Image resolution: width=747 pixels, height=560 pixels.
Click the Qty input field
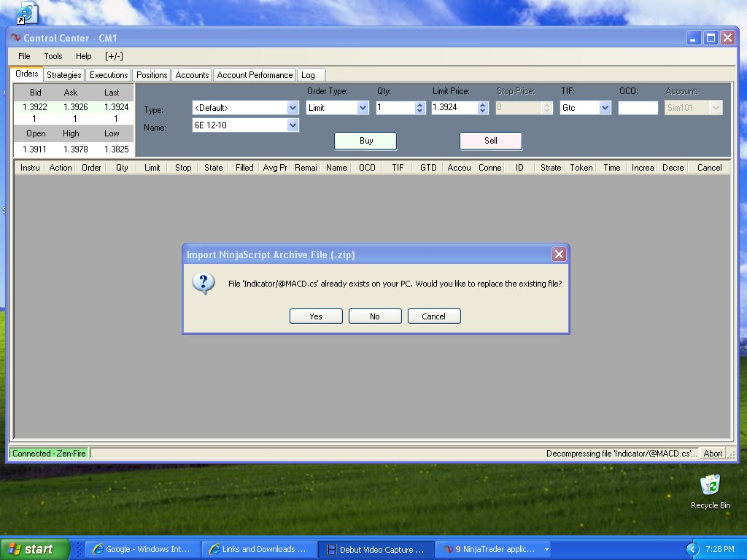coord(395,108)
